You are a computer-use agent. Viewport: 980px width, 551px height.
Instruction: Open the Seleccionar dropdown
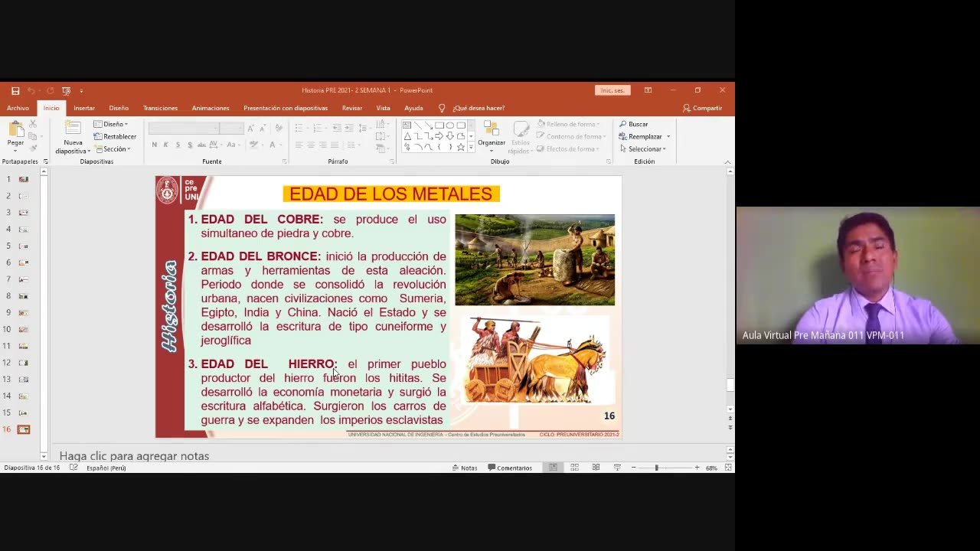[x=643, y=149]
